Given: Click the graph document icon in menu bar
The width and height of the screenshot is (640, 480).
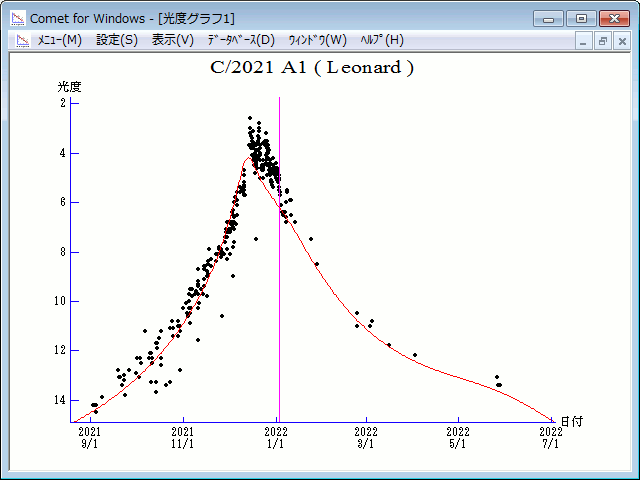Looking at the screenshot, I should pyautogui.click(x=20, y=40).
